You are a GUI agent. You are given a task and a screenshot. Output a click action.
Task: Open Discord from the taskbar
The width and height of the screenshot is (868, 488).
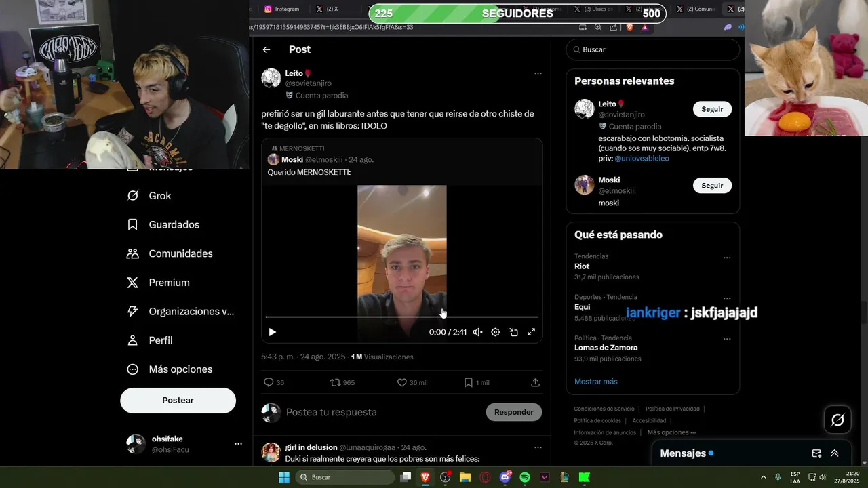point(505,477)
